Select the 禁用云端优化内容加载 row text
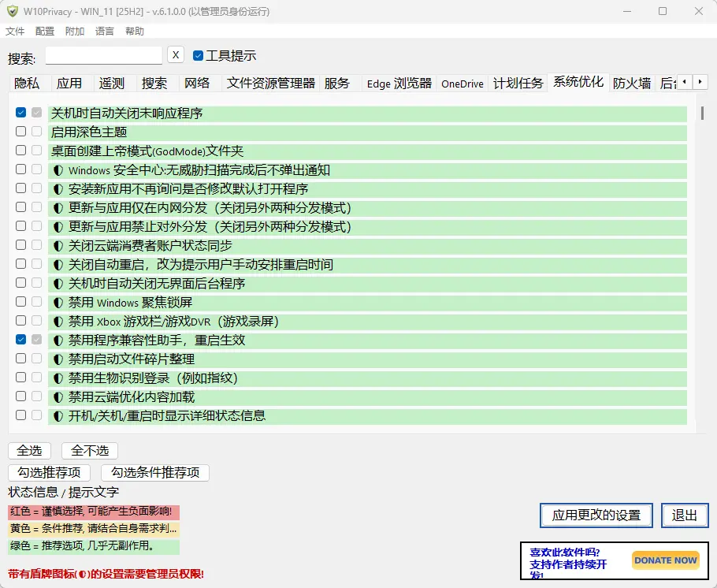717x588 pixels. (x=132, y=397)
